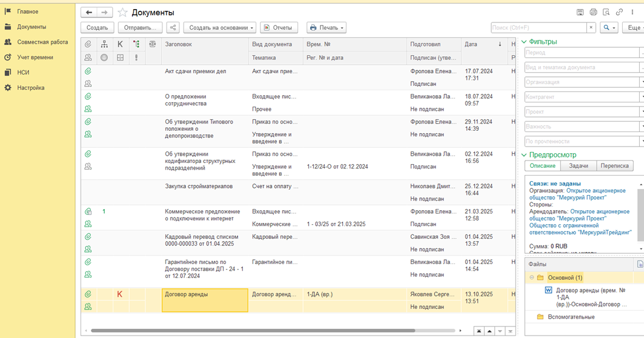Collapse the Фильтры section
This screenshot has height=338, width=644.
524,42
